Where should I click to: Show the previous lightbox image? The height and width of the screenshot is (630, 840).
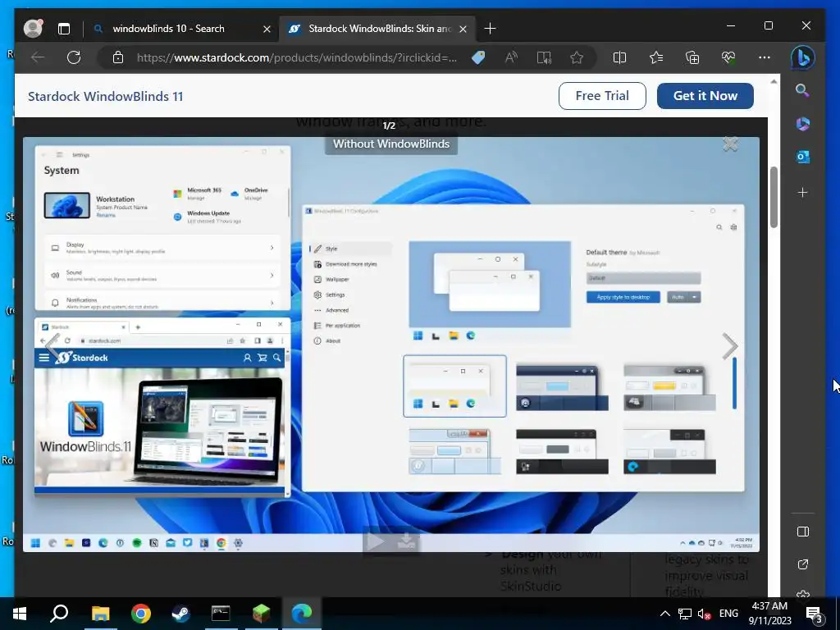point(52,345)
